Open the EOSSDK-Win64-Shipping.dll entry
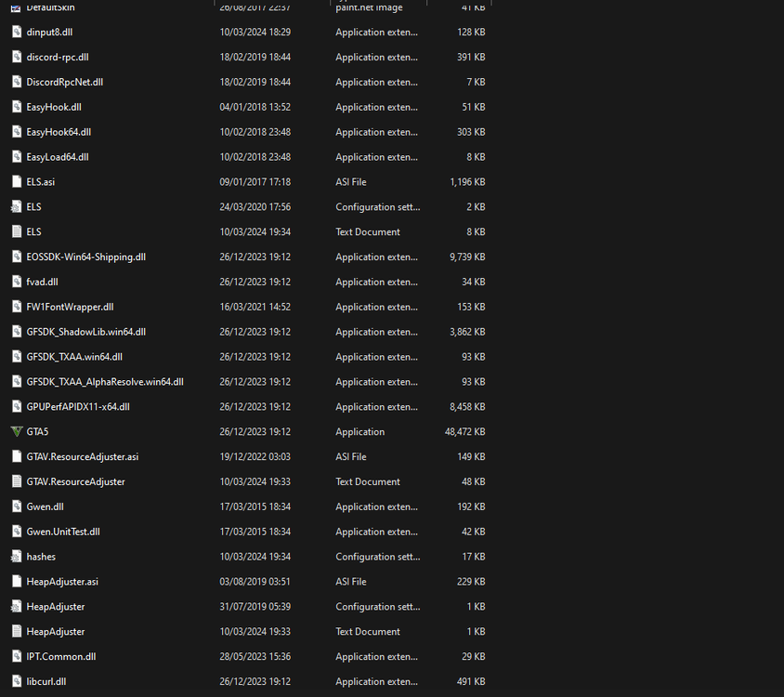784x697 pixels. click(x=86, y=256)
